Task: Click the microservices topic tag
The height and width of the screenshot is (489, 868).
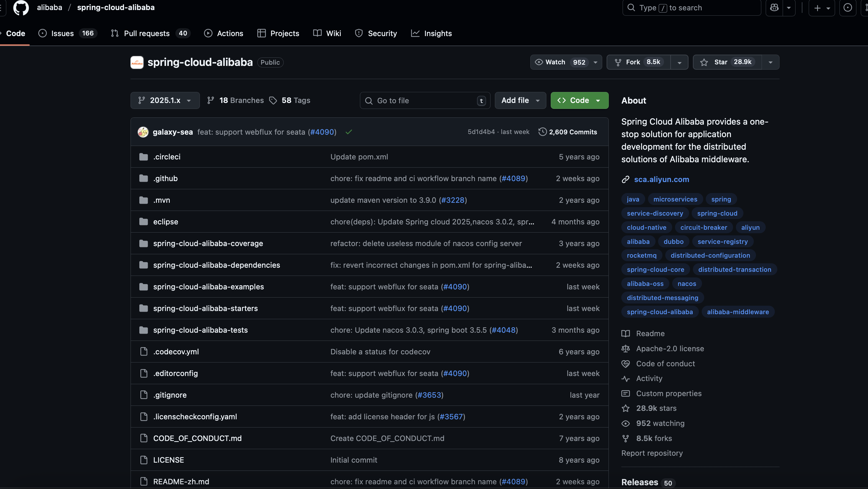Action: (x=675, y=199)
